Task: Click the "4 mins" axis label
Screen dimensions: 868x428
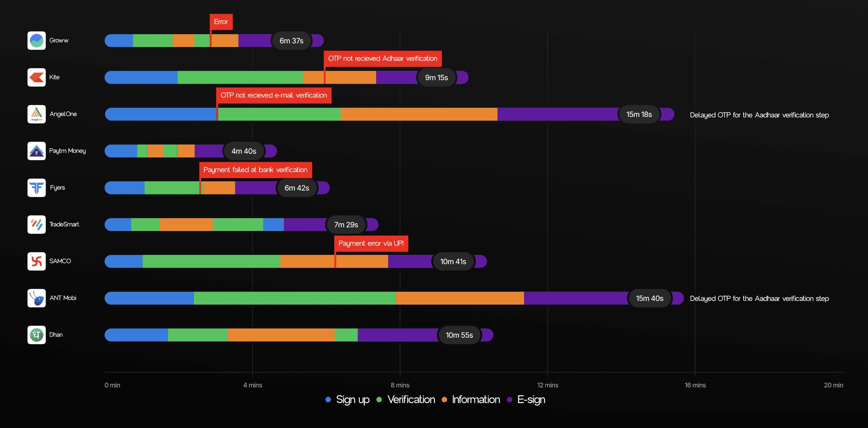Action: pyautogui.click(x=253, y=385)
